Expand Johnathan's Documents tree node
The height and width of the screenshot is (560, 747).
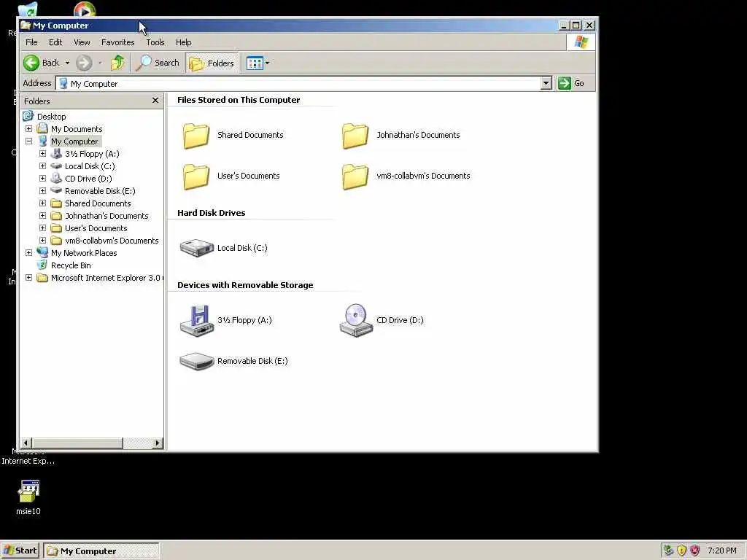[x=42, y=216]
